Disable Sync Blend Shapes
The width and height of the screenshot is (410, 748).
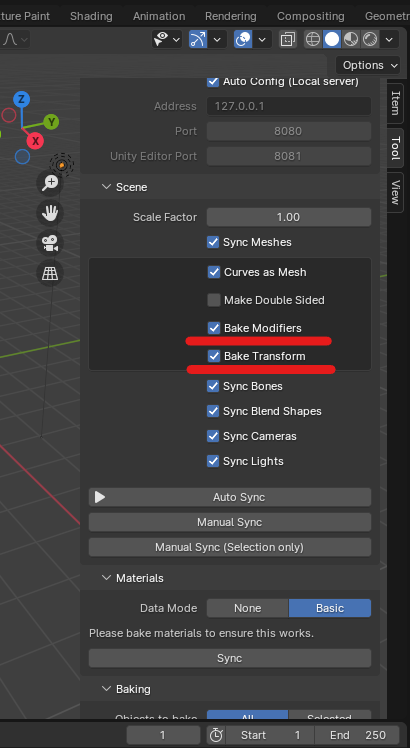point(213,411)
